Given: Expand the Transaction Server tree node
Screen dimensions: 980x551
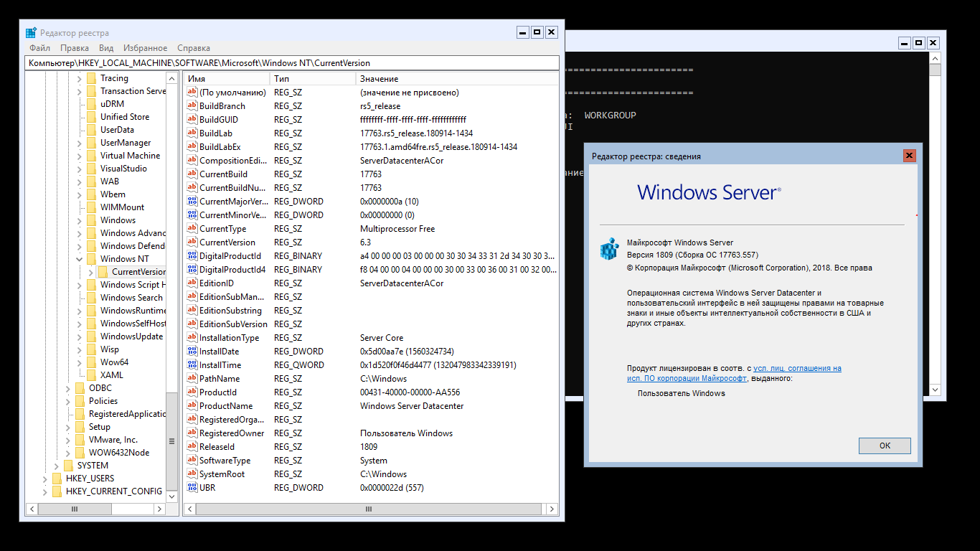Looking at the screenshot, I should point(80,91).
